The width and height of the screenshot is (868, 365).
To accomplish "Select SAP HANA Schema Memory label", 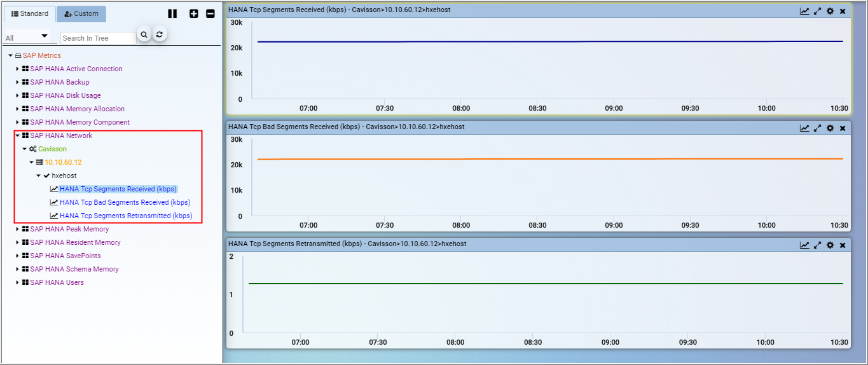I will (74, 269).
